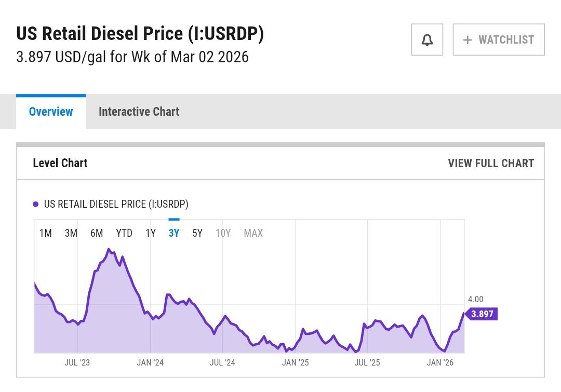Select the 3M time range
Screen dimensions: 561x392
(71, 233)
